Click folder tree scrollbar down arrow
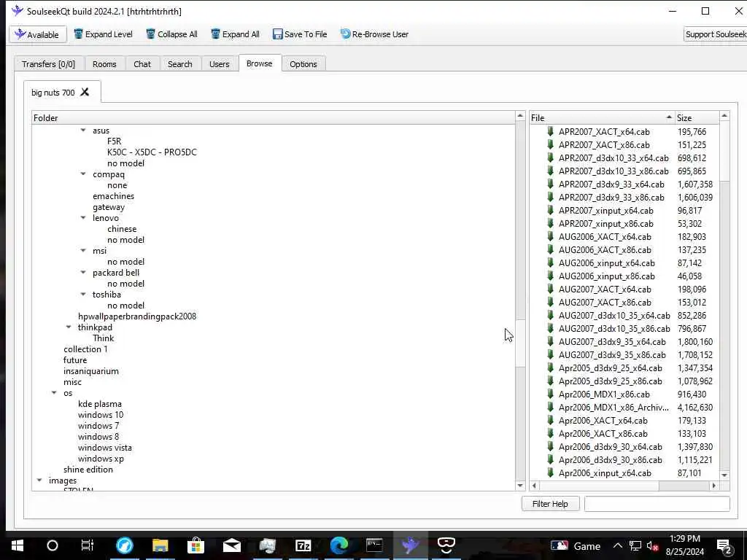This screenshot has width=747, height=560. (x=520, y=485)
